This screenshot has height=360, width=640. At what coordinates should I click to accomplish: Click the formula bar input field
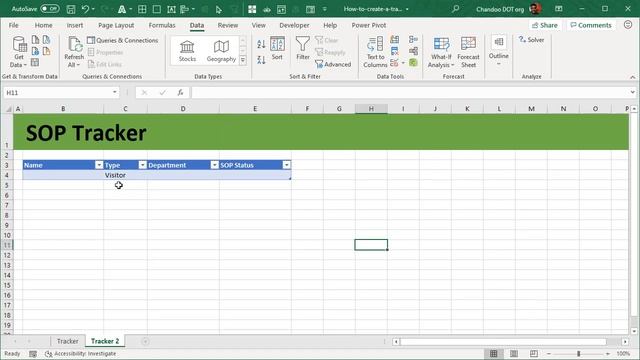coord(410,93)
